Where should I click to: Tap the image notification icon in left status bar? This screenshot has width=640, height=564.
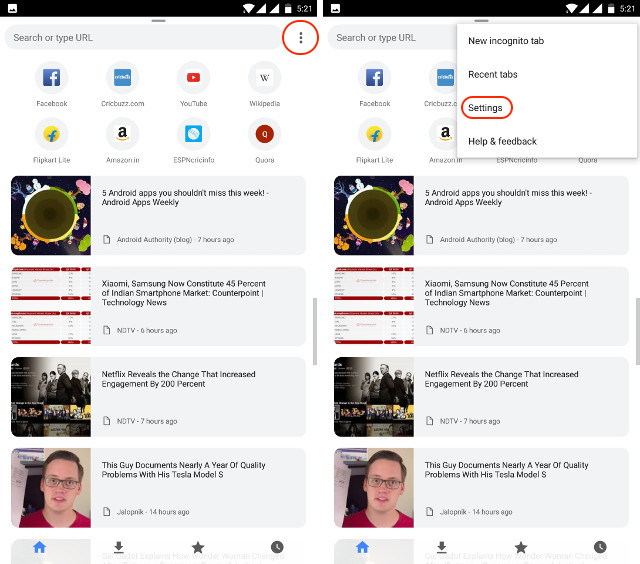point(13,8)
